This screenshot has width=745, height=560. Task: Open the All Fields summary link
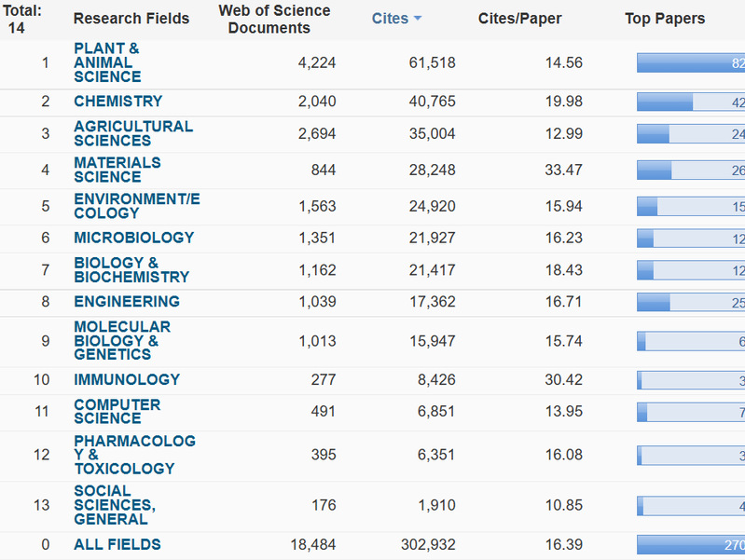coord(117,545)
